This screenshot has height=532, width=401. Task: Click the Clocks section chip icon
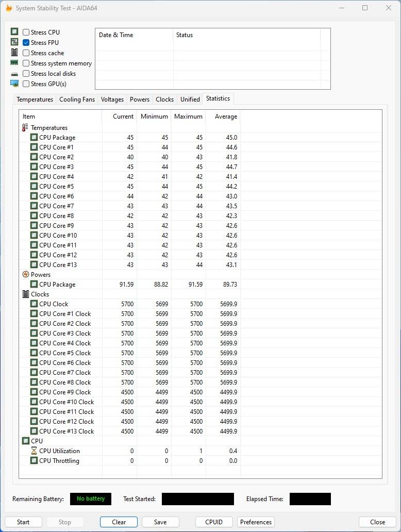click(26, 294)
